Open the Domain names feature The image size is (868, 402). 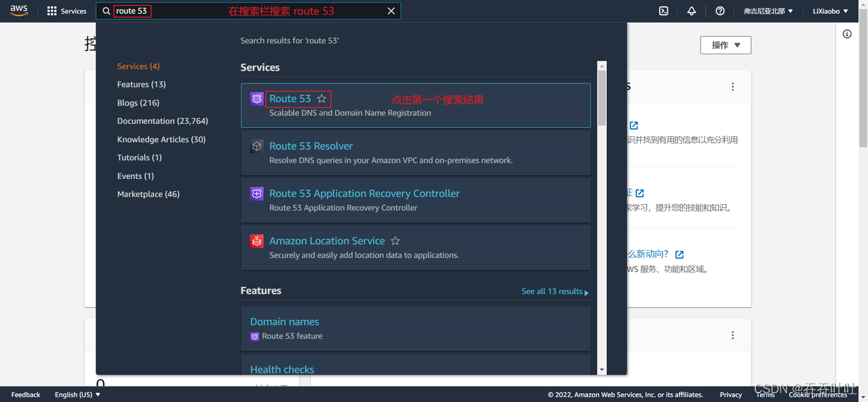284,321
